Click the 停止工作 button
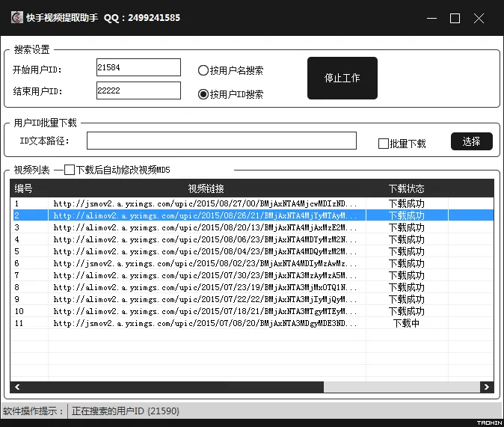 pyautogui.click(x=342, y=78)
